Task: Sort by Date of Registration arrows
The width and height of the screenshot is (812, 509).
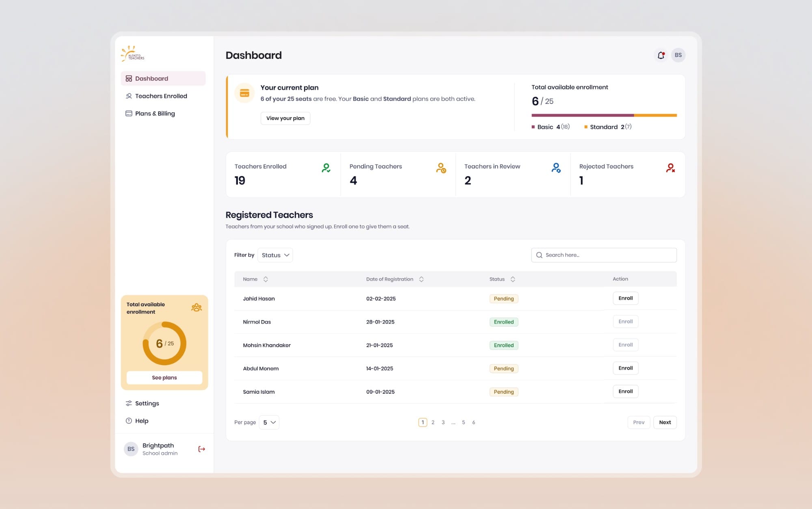Action: click(421, 279)
